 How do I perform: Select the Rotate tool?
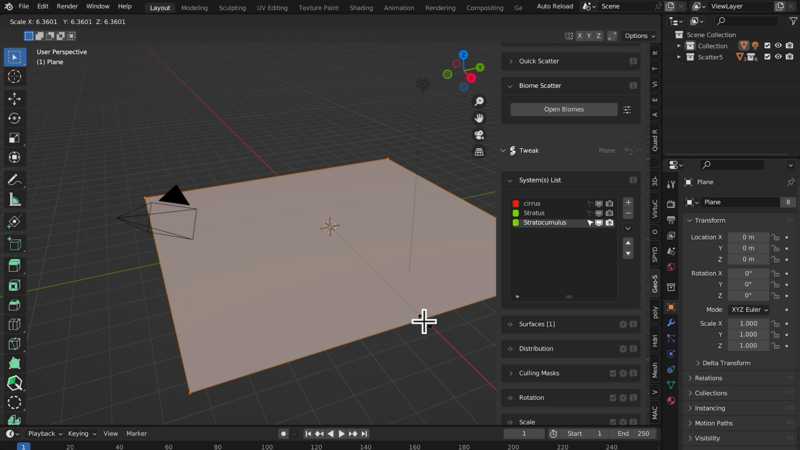[x=14, y=118]
